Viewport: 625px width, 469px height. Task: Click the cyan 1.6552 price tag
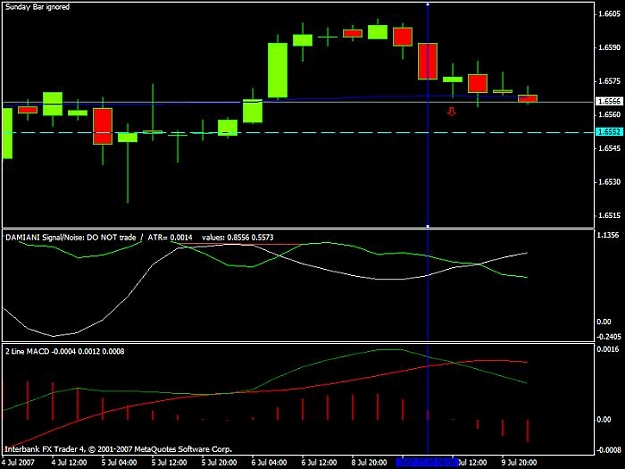pos(609,132)
